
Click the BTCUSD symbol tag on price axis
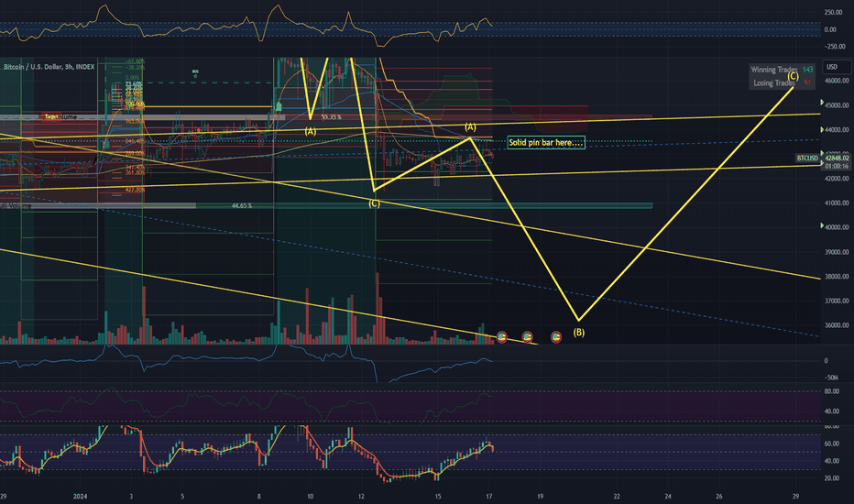pos(807,158)
